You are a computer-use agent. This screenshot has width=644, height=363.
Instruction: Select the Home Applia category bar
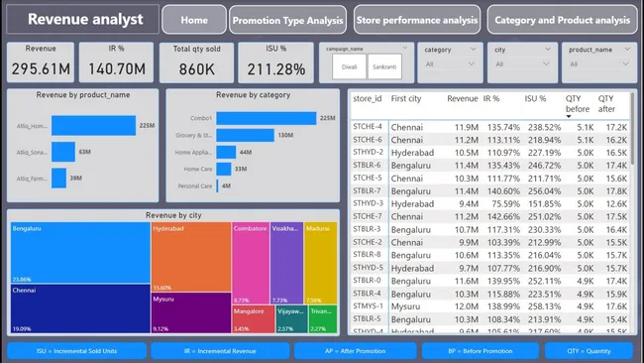226,152
